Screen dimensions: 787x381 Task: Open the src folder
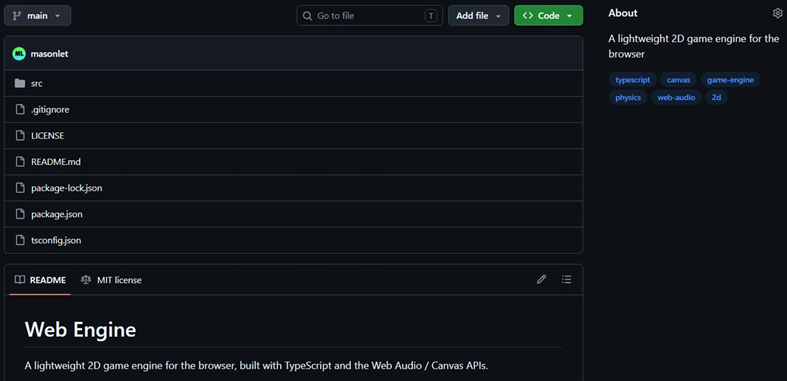(37, 83)
